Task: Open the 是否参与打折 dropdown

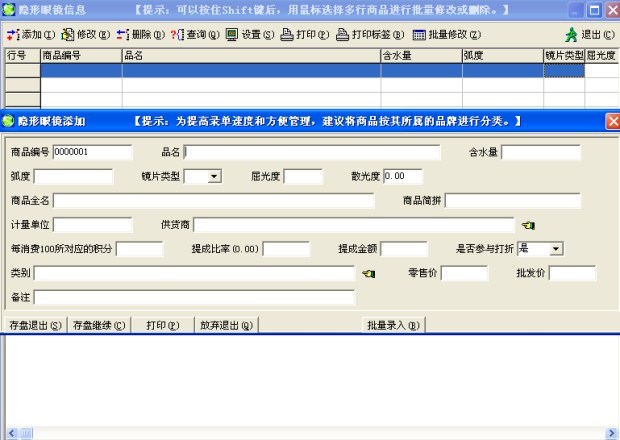Action: coord(556,248)
